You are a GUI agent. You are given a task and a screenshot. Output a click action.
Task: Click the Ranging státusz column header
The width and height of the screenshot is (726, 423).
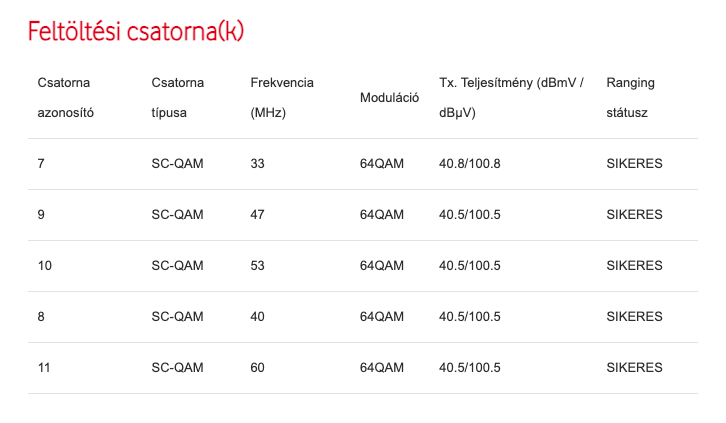pos(631,98)
